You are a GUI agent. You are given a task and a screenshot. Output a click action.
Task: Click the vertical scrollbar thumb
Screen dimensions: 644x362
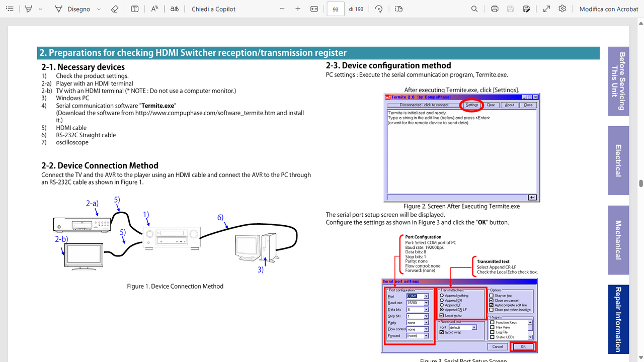(x=640, y=184)
